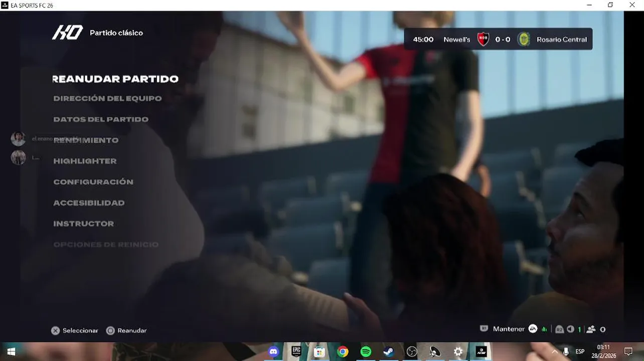
Task: Expand hidden system tray icons
Action: pyautogui.click(x=555, y=352)
